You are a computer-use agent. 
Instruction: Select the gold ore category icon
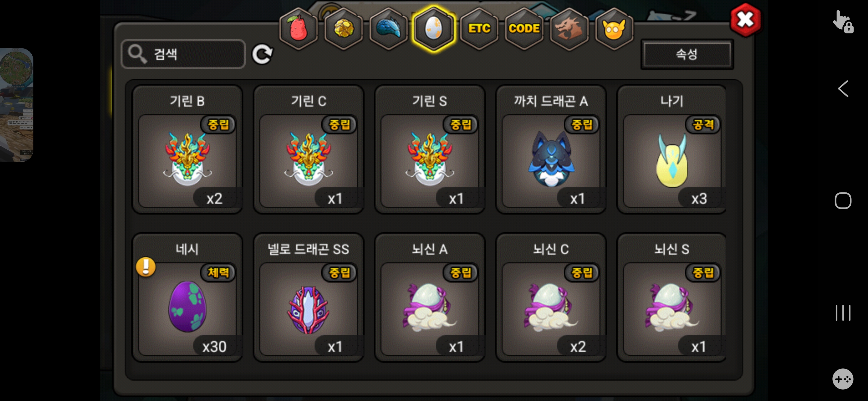[343, 29]
